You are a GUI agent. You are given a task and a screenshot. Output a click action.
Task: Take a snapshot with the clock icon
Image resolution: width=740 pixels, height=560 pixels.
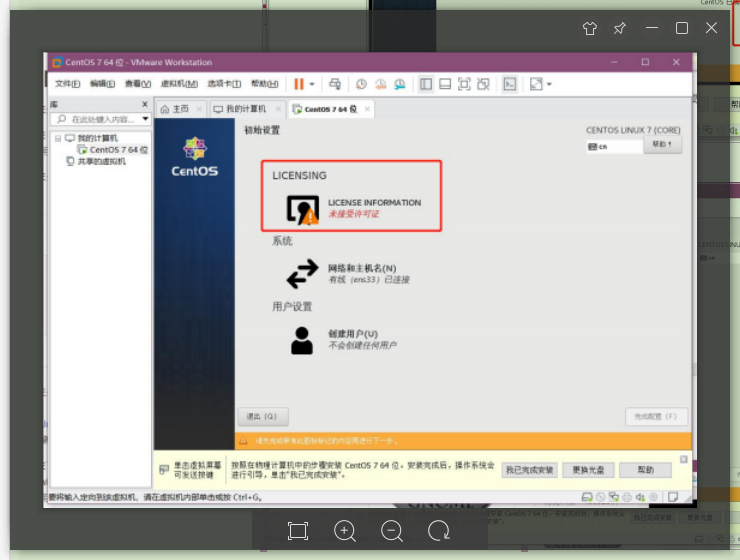361,84
